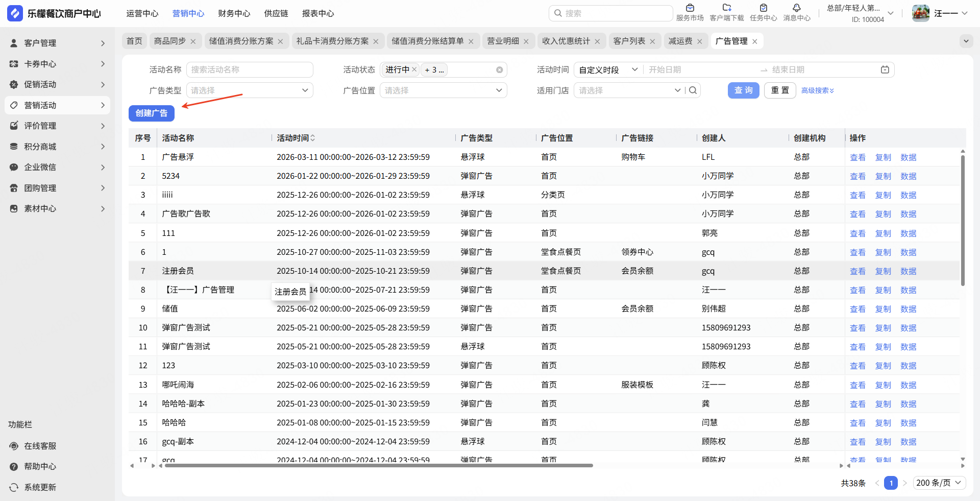Open 在线客服 online support
Screen dimensions: 980x501
[x=40, y=446]
